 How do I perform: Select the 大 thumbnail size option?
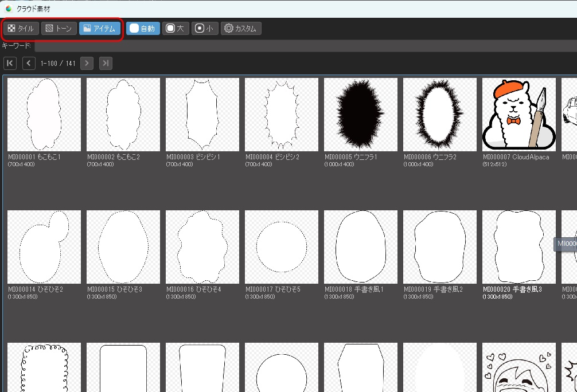(176, 28)
